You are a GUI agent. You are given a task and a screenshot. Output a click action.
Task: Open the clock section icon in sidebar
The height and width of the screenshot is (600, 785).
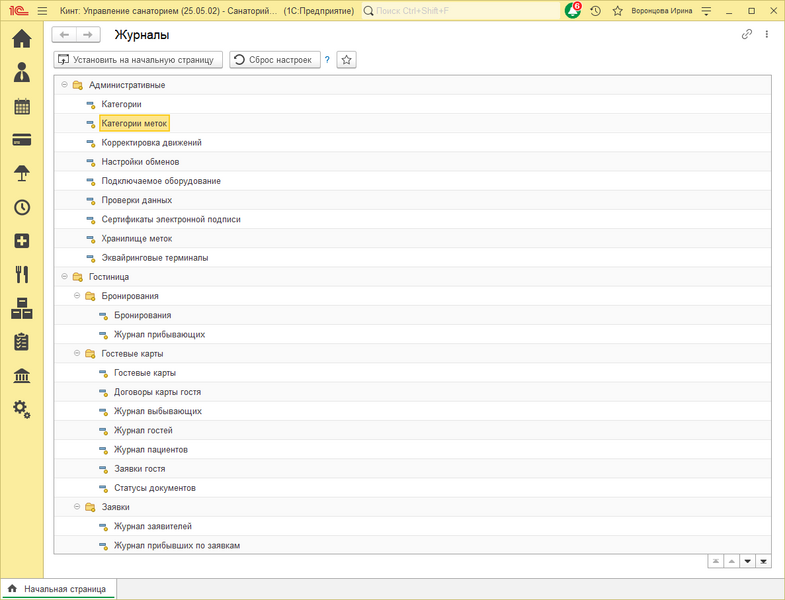click(x=22, y=207)
